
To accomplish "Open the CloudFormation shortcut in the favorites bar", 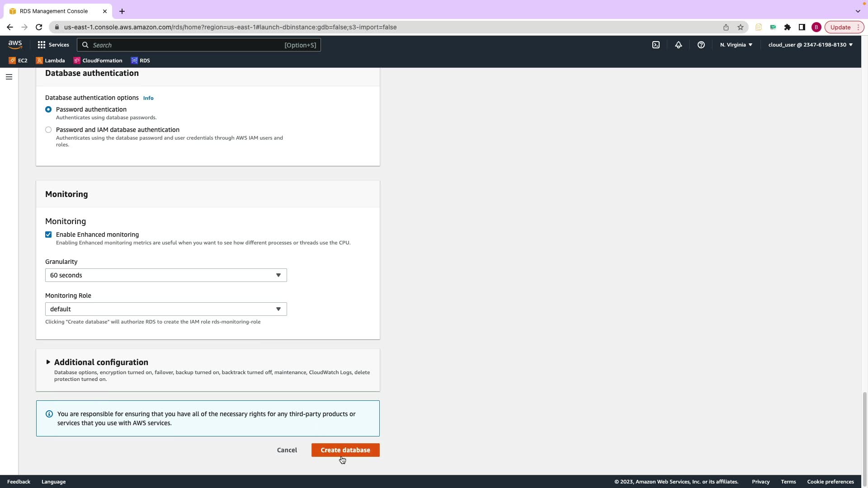I will click(98, 61).
